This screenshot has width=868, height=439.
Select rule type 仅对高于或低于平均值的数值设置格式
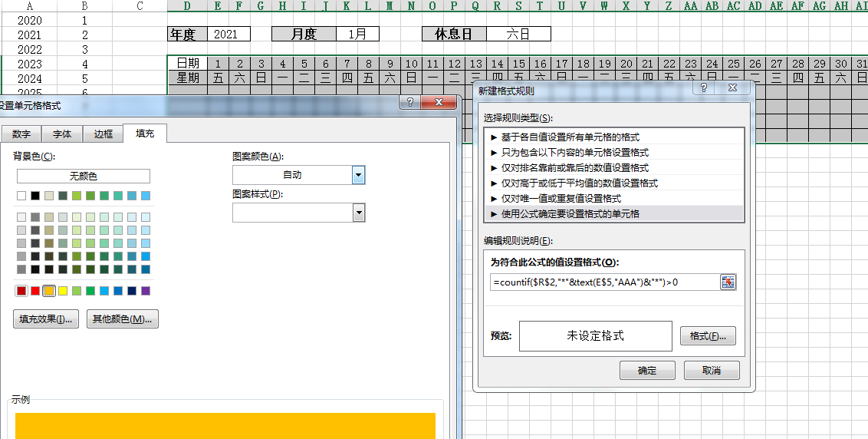point(613,183)
